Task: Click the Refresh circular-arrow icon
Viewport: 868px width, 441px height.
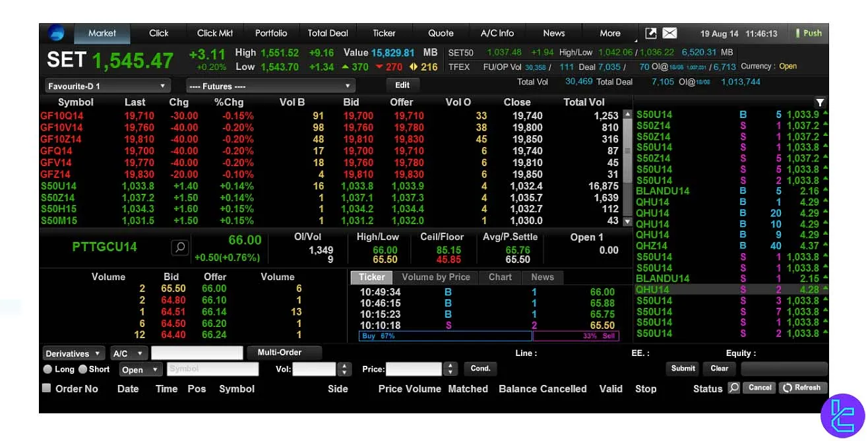Action: 803,388
